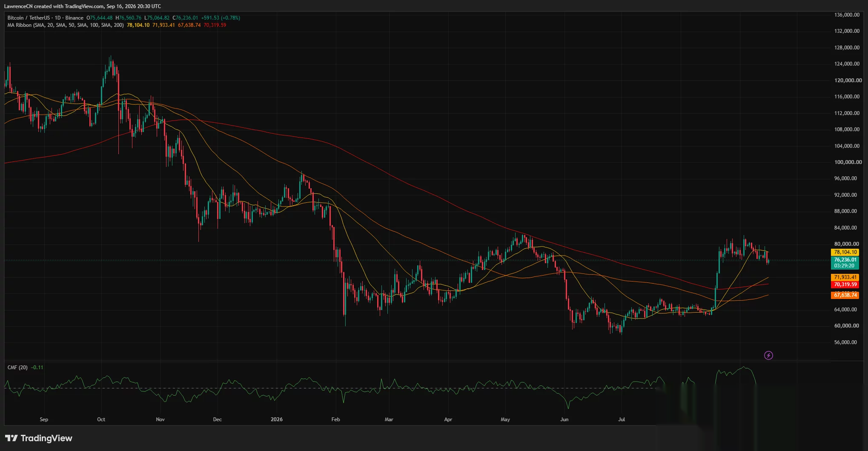Click the 112,000.00 price-axis label
Viewport: 868px width, 451px height.
pos(847,113)
